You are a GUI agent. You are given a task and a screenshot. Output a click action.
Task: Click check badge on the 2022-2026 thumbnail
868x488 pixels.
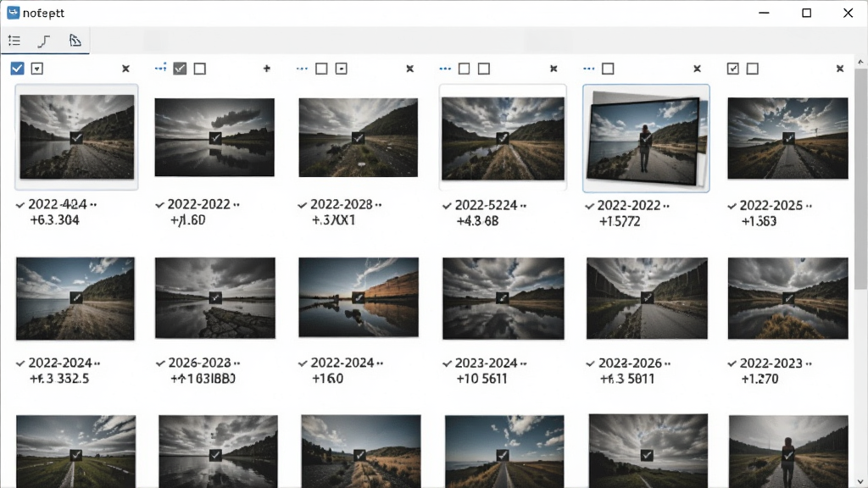[647, 297]
